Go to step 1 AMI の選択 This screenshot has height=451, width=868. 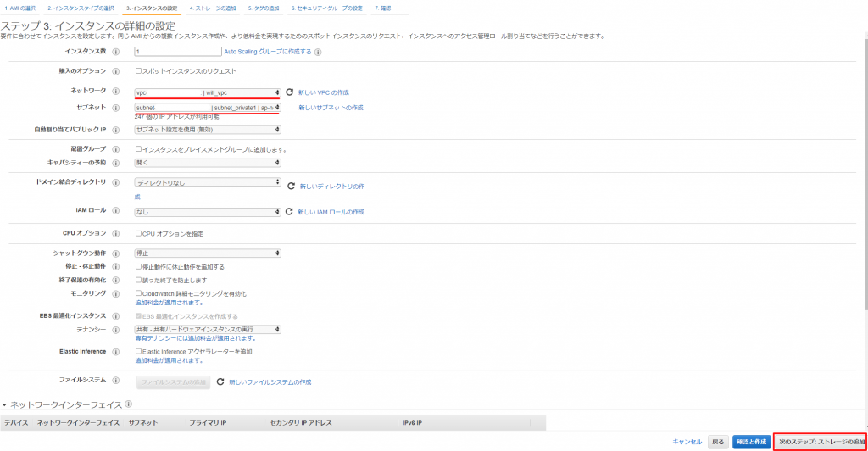pyautogui.click(x=20, y=8)
